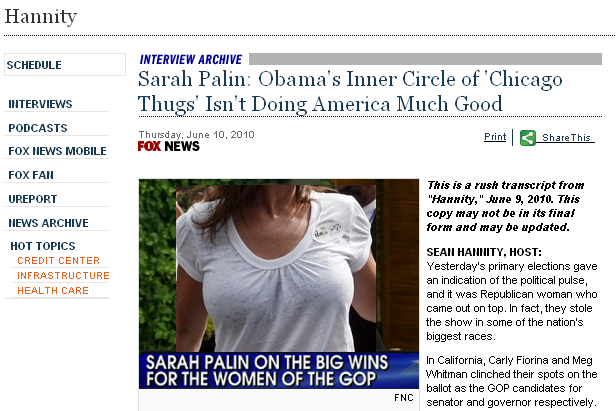Open the Hannity title link

tap(40, 17)
